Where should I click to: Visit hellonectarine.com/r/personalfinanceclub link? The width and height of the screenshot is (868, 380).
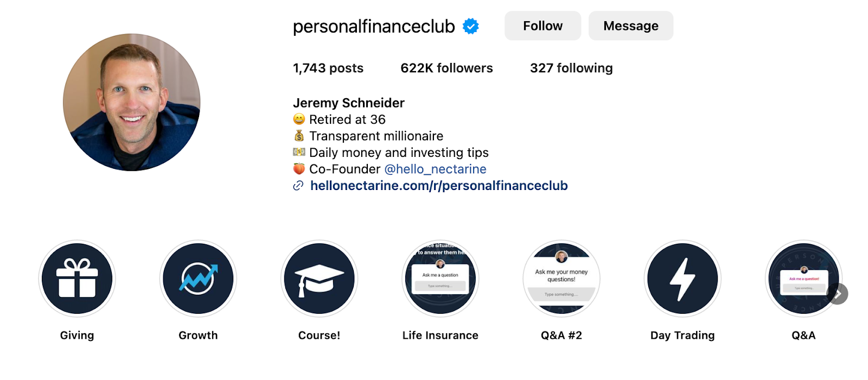coord(438,186)
